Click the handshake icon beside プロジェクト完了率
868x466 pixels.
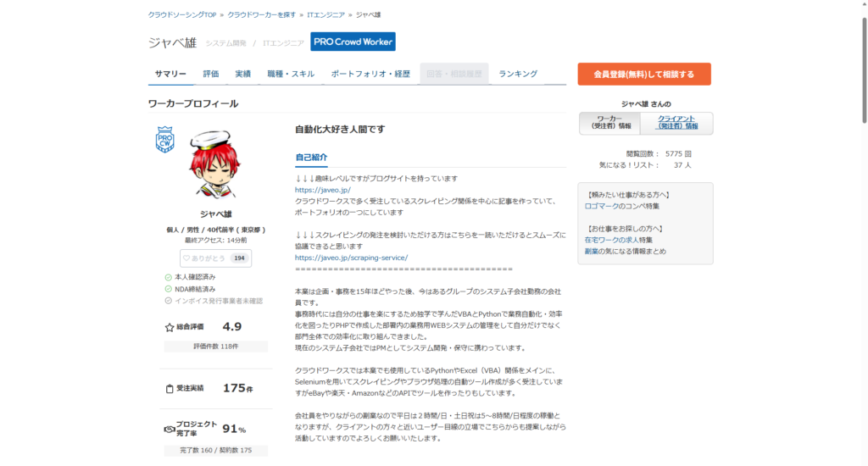click(169, 430)
